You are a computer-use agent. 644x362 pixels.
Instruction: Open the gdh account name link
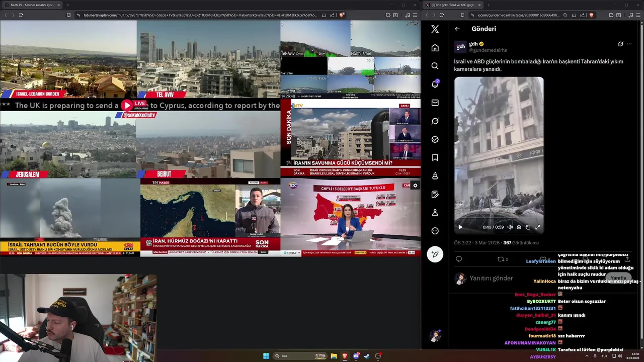(x=473, y=44)
